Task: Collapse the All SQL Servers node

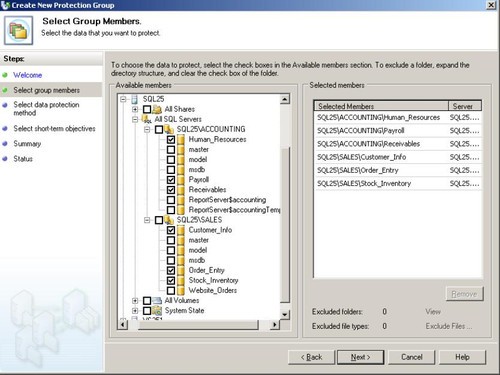Action: [135, 119]
